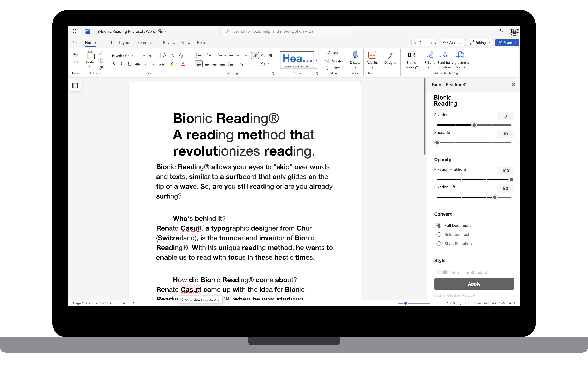This screenshot has height=368, width=588.
Task: Undo the last action
Action: [75, 55]
